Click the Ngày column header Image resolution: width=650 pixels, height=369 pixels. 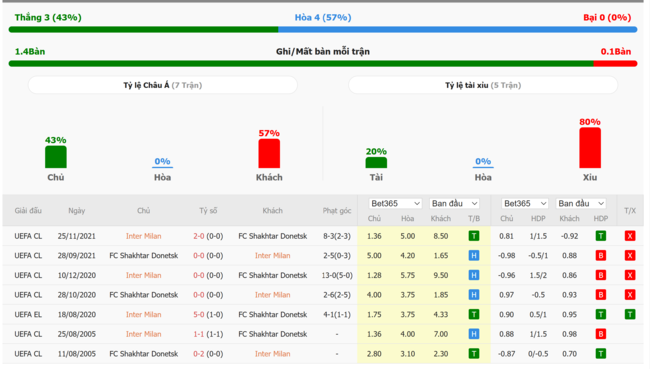[77, 211]
